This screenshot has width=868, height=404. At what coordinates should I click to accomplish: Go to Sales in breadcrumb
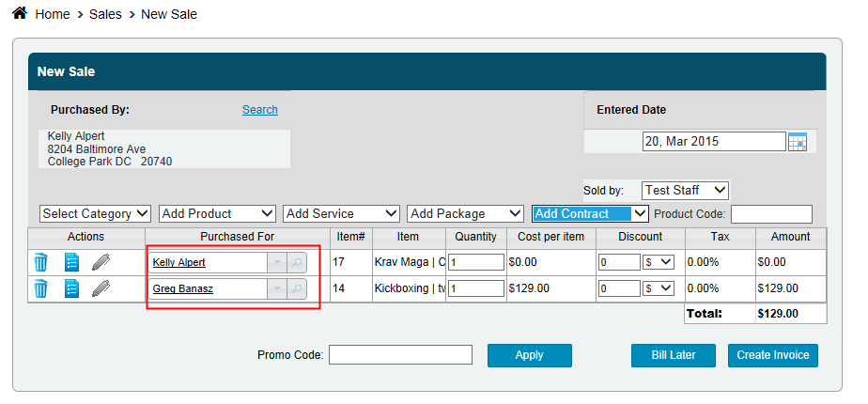coord(105,15)
